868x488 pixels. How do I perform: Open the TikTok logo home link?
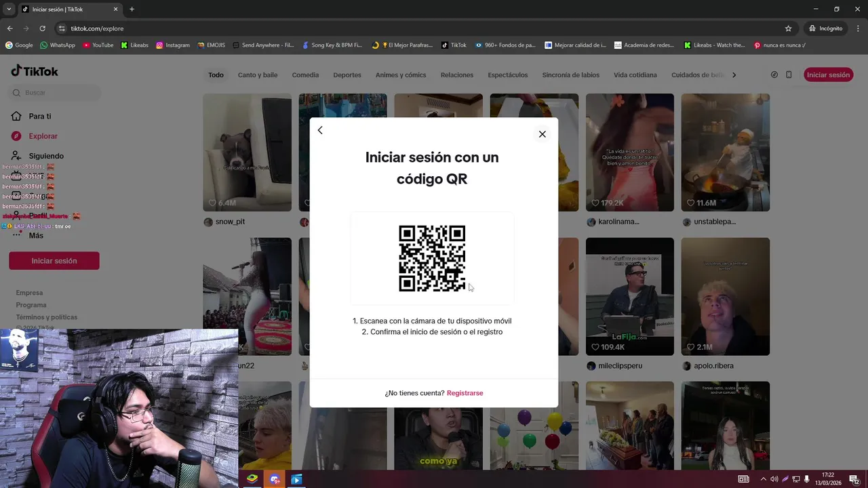pyautogui.click(x=35, y=71)
